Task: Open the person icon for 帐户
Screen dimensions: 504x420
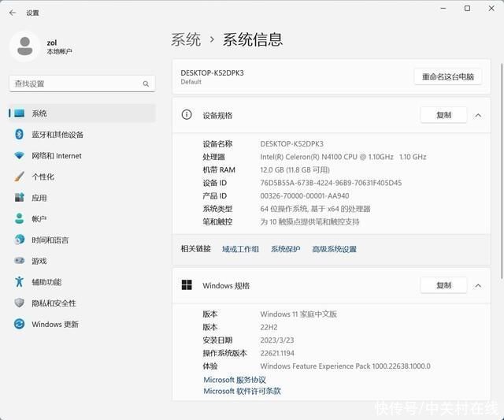Action: pos(19,219)
